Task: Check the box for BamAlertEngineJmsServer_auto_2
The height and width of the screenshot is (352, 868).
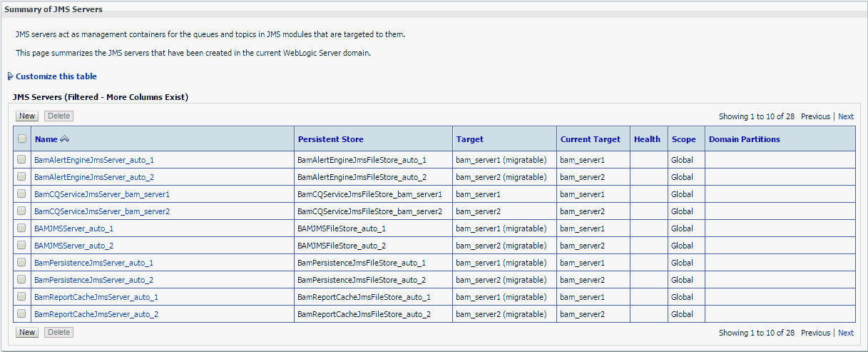Action: (x=22, y=177)
